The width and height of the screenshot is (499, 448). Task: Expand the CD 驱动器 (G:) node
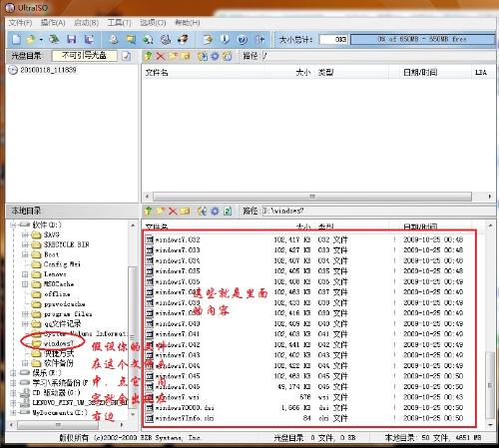(13, 393)
